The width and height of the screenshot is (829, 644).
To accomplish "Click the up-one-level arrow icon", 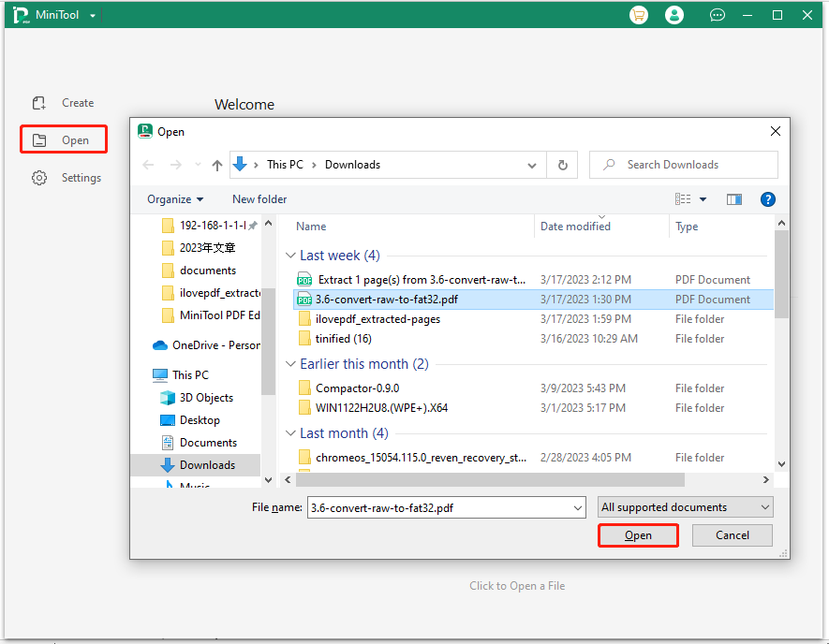I will (x=216, y=164).
